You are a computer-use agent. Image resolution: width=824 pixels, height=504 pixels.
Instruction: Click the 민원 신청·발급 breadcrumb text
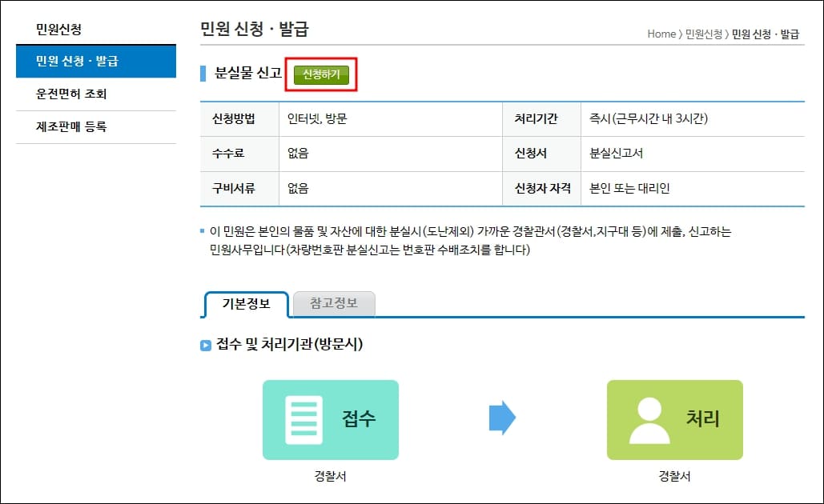pos(765,34)
